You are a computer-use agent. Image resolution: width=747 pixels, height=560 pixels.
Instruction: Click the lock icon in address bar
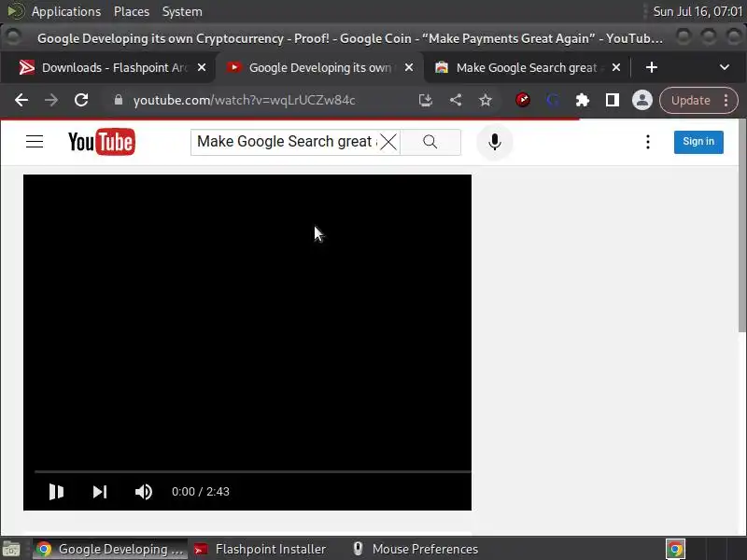(x=119, y=100)
